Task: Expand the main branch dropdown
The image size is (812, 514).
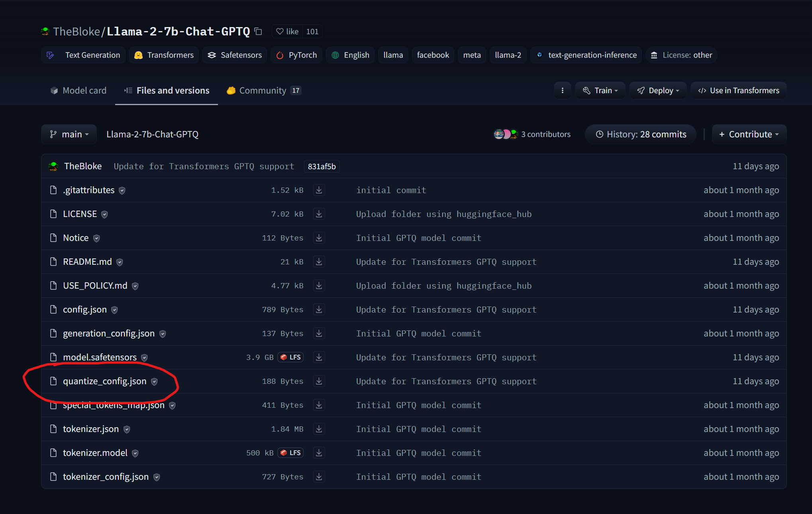Action: tap(69, 134)
